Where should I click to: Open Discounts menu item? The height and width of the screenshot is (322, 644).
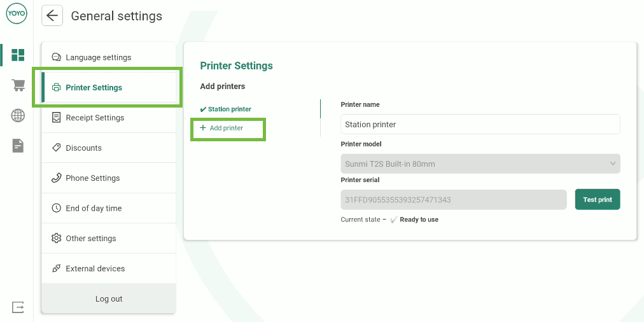pyautogui.click(x=109, y=148)
